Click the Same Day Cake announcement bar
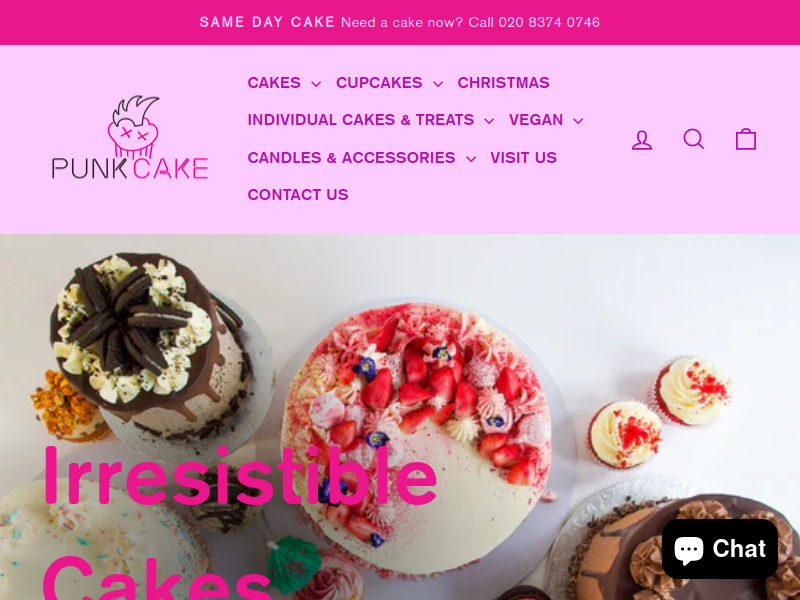The height and width of the screenshot is (600, 800). click(400, 22)
